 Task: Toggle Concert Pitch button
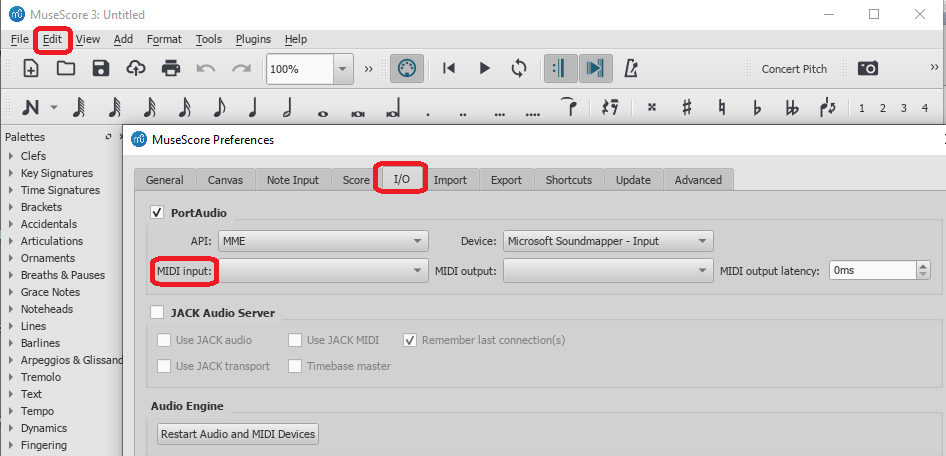click(794, 69)
